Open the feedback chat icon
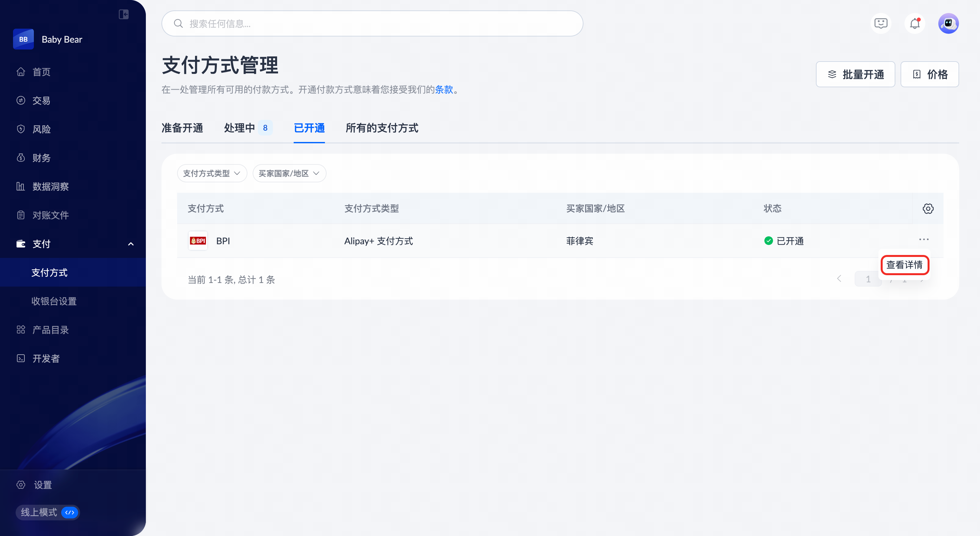 [x=881, y=23]
